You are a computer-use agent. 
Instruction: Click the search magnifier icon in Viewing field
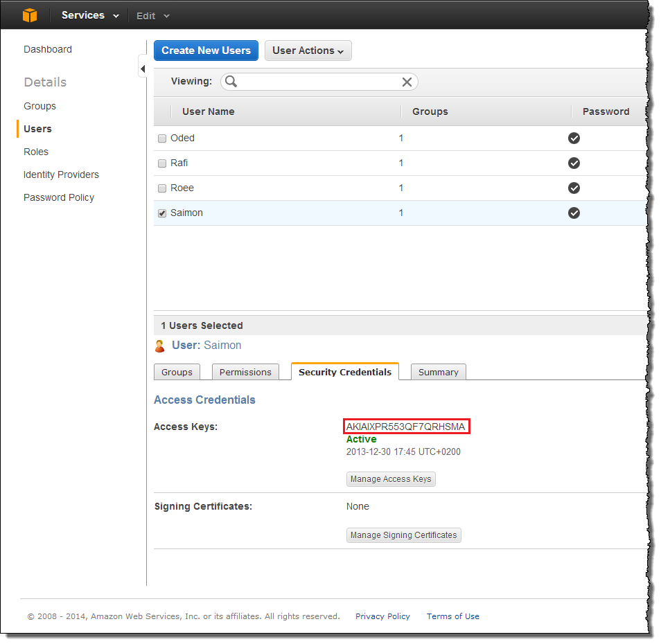[231, 81]
